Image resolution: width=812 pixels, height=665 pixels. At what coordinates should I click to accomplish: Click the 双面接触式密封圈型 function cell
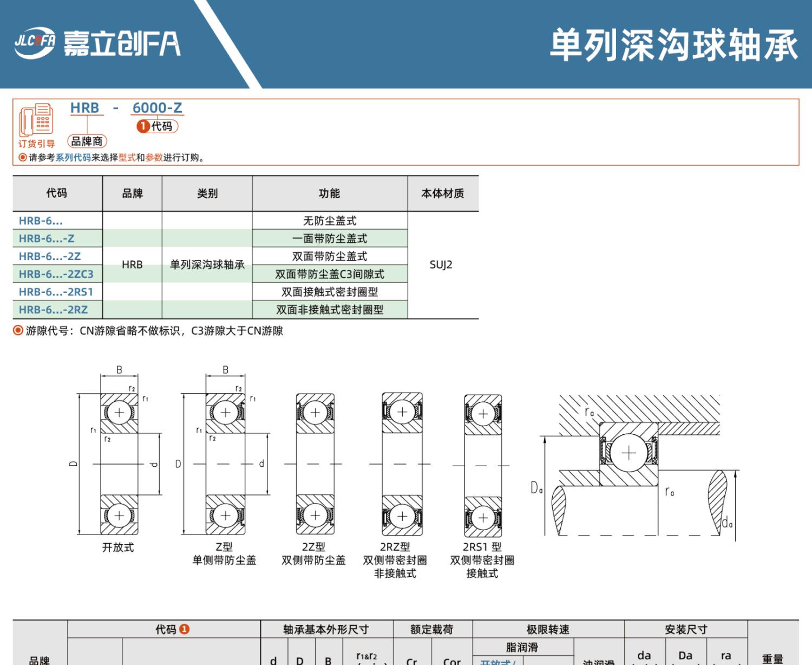[x=330, y=292]
